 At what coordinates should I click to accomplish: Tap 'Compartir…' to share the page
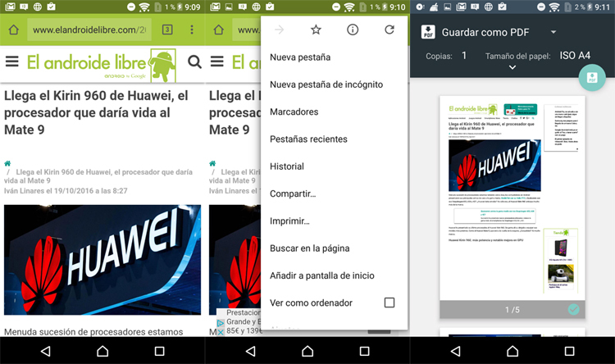coord(293,193)
